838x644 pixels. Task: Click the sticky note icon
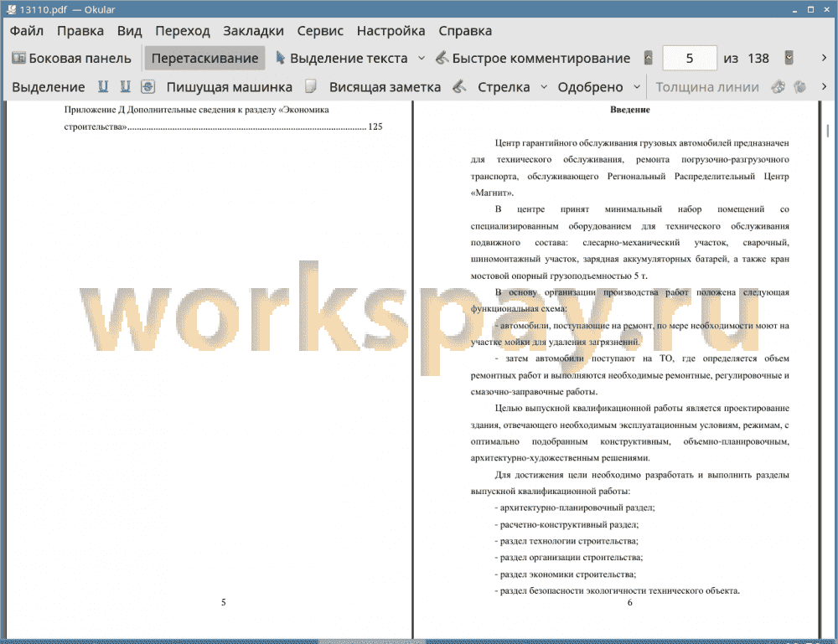311,86
